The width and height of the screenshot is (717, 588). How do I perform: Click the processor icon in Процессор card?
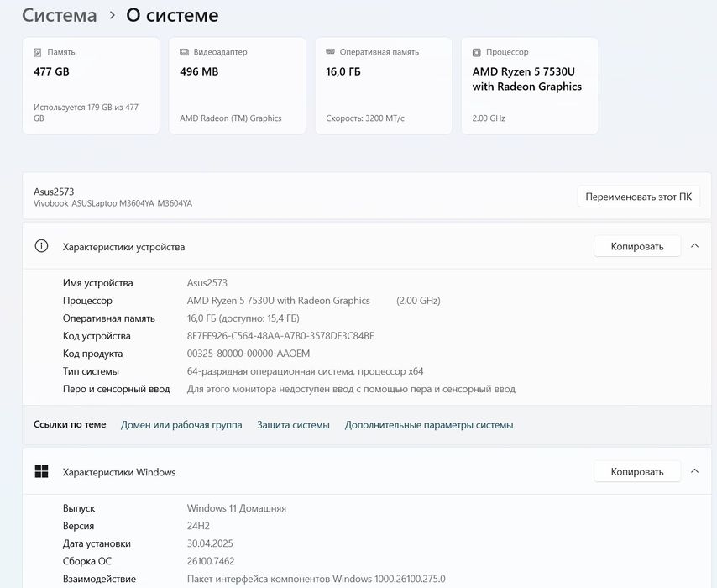477,52
